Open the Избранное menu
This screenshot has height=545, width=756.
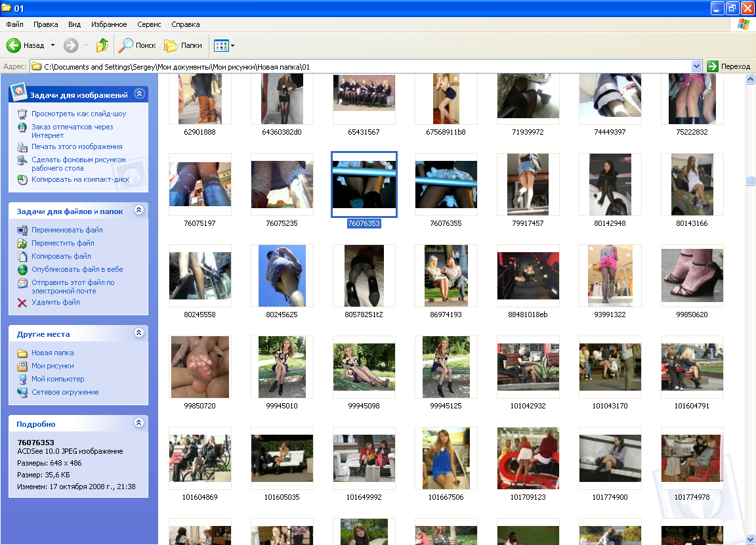click(109, 24)
